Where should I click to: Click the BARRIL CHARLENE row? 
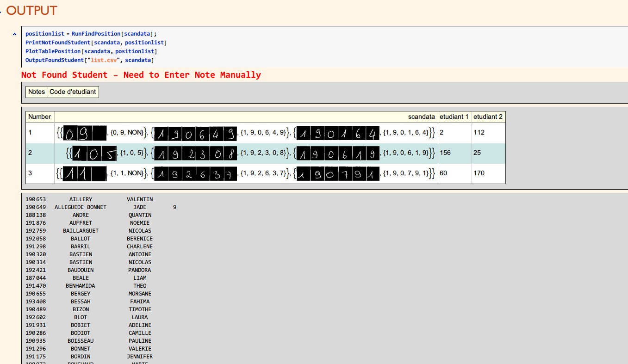pyautogui.click(x=89, y=247)
